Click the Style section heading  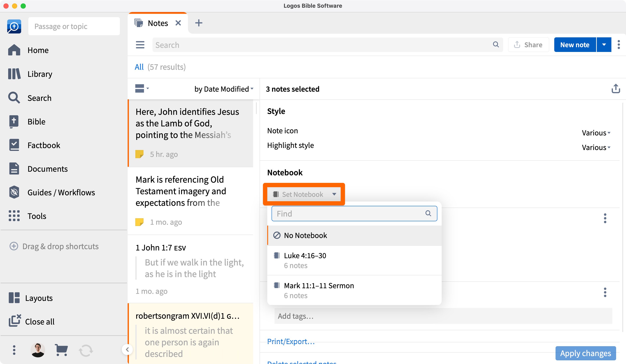[276, 111]
